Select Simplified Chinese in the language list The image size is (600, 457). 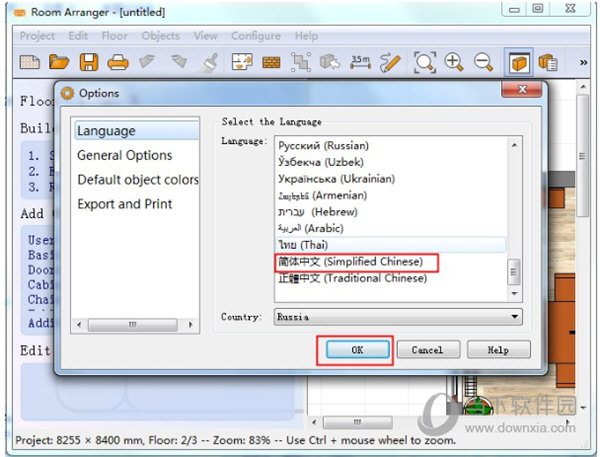point(356,262)
